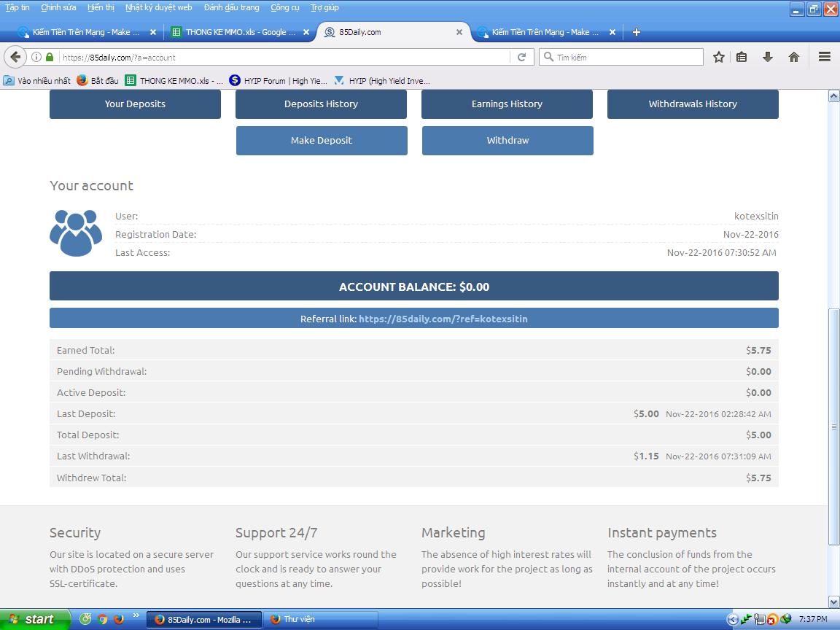Open the HYIP (High Yield Inve... bookmark
The image size is (840, 630).
click(x=382, y=81)
